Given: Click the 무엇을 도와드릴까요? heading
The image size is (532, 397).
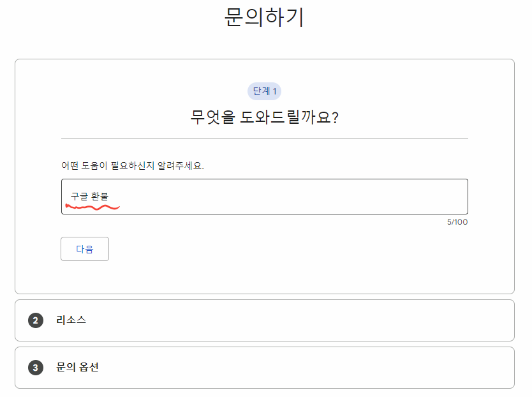Looking at the screenshot, I should click(x=264, y=116).
